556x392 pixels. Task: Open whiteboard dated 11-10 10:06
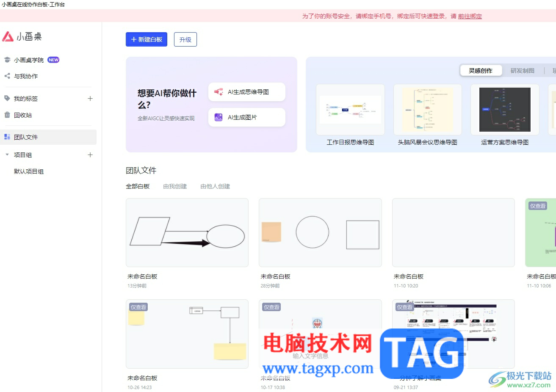(x=541, y=232)
